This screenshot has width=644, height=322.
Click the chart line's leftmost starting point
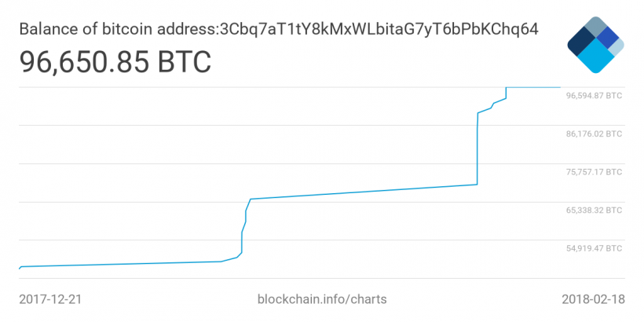[19, 269]
